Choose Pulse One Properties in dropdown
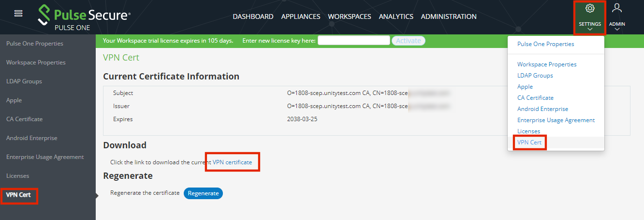This screenshot has height=220, width=644. point(546,44)
